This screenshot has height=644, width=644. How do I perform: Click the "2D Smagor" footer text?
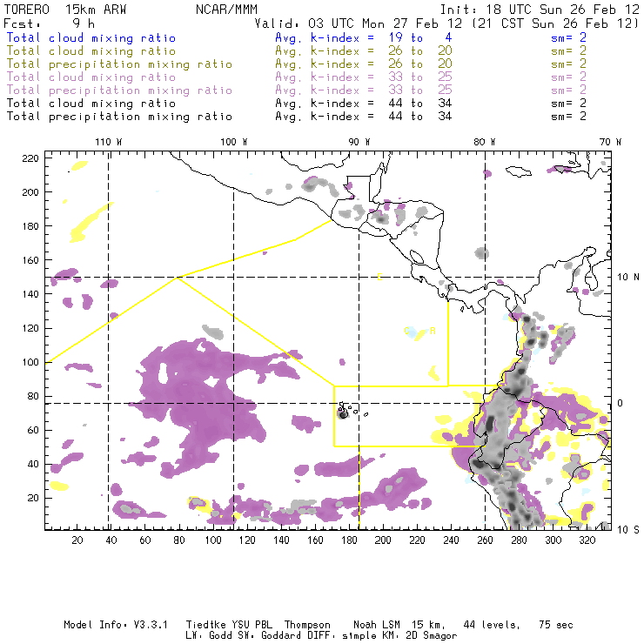tap(432, 636)
